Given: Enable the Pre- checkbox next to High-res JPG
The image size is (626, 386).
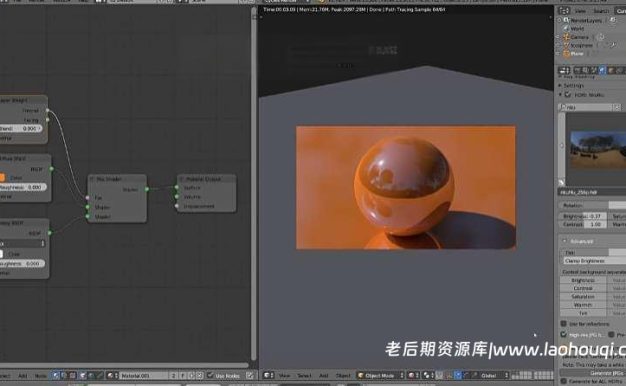Looking at the screenshot, I should click(611, 334).
